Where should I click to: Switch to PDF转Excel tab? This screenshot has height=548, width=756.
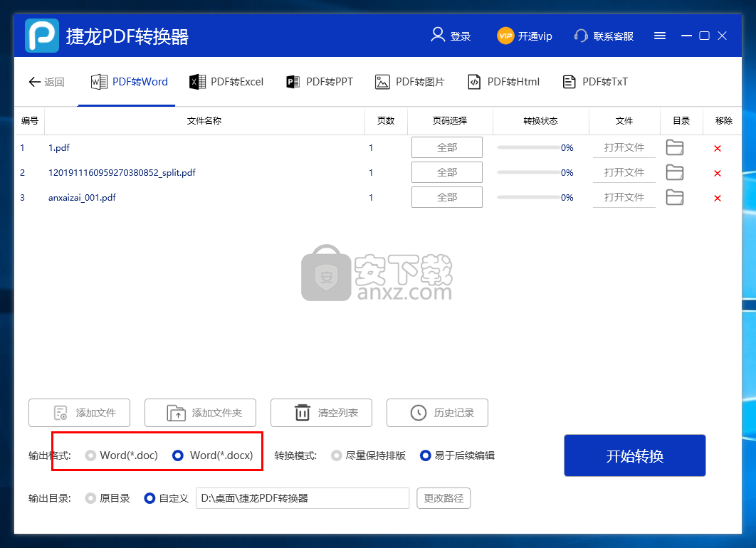(226, 82)
